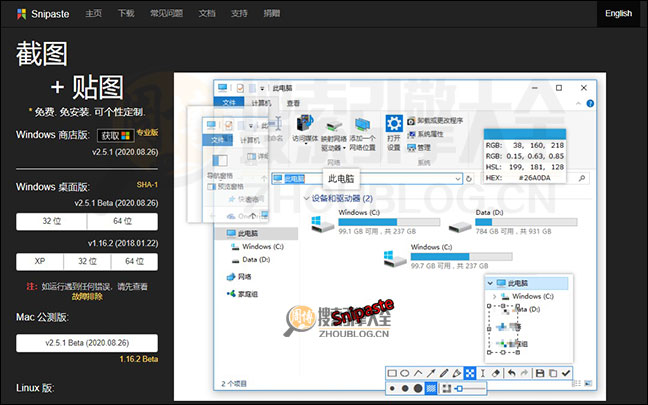The width and height of the screenshot is (648, 405).
Task: Choose the polyline tool in Snipaste toolbar
Action: coord(418,373)
